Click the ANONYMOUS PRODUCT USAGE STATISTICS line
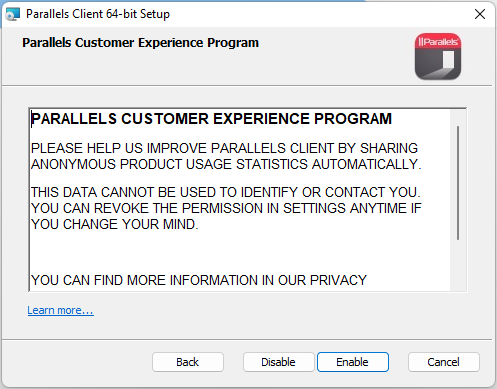Screen dimensions: 497x389 (x=226, y=164)
